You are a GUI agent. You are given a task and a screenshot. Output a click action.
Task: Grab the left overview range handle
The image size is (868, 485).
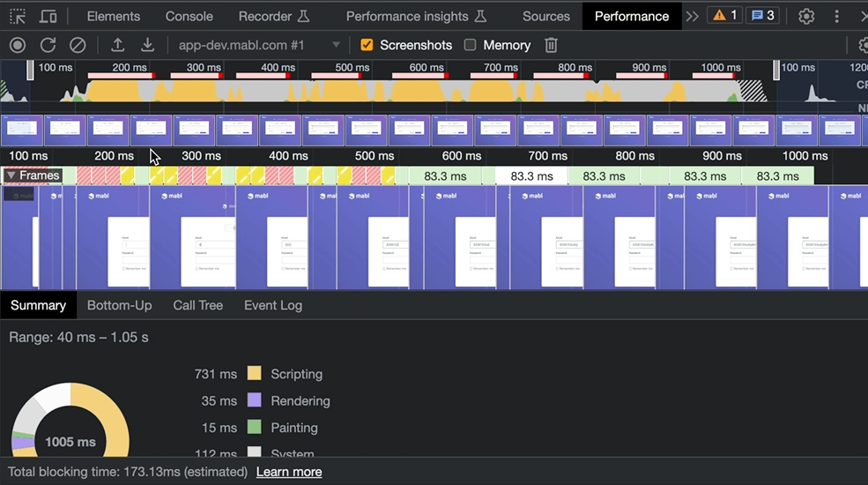(x=30, y=71)
